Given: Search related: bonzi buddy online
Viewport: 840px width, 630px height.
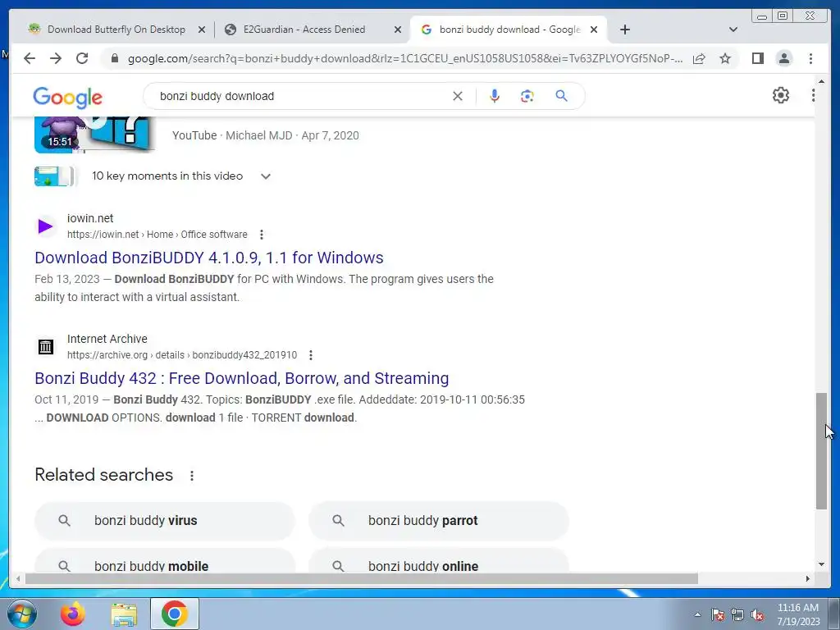Looking at the screenshot, I should pyautogui.click(x=439, y=560).
